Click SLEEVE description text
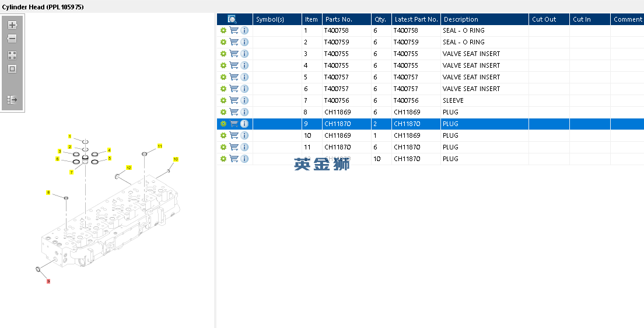Screen dimensions: 644x328 tap(453, 100)
